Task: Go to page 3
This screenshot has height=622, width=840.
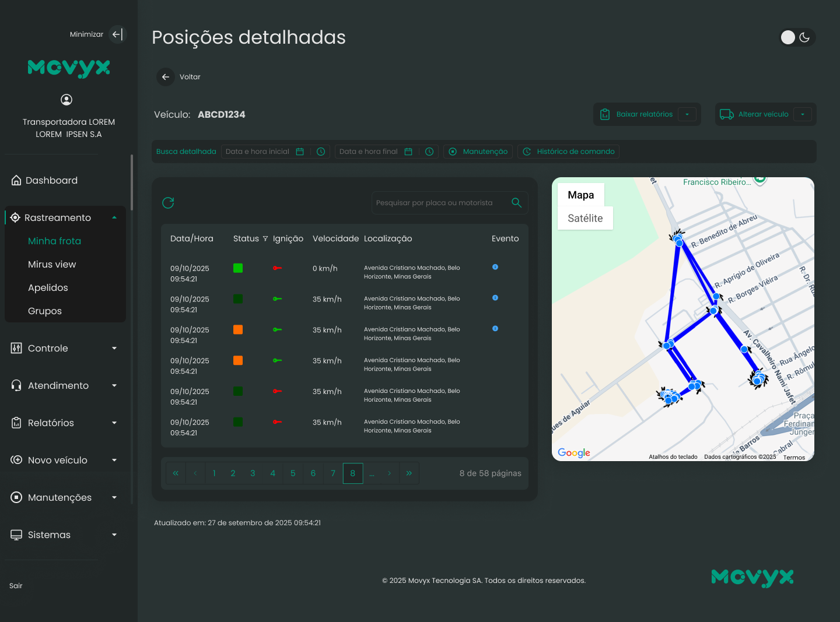Action: pos(253,473)
